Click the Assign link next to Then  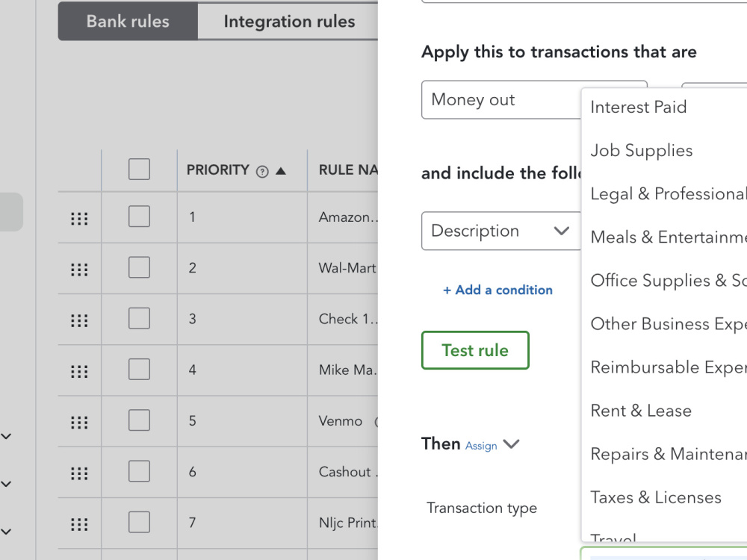pos(480,446)
